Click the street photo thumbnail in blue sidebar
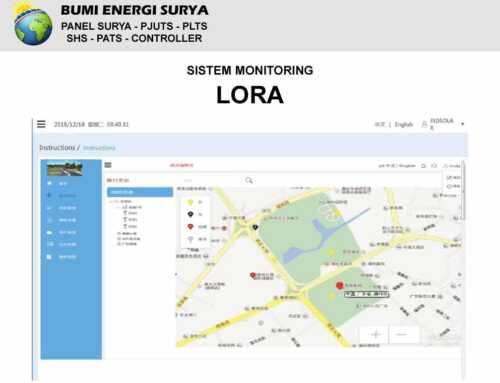The height and width of the screenshot is (383, 500). coord(65,168)
